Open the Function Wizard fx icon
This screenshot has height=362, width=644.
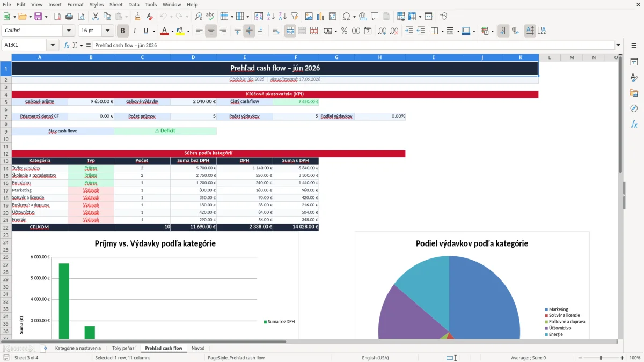point(67,45)
